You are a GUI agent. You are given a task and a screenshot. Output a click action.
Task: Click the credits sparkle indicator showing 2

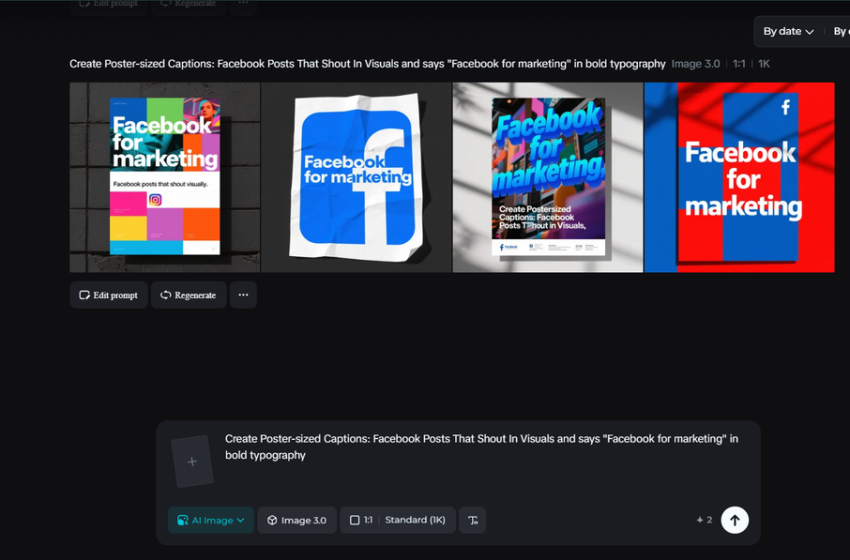704,520
